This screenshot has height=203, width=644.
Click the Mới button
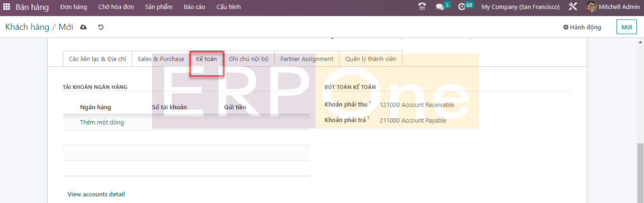(x=626, y=27)
